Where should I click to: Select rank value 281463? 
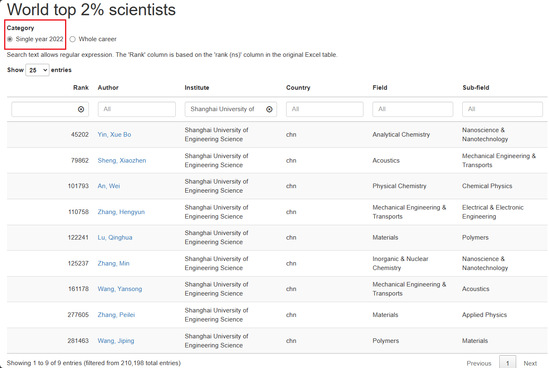point(78,341)
